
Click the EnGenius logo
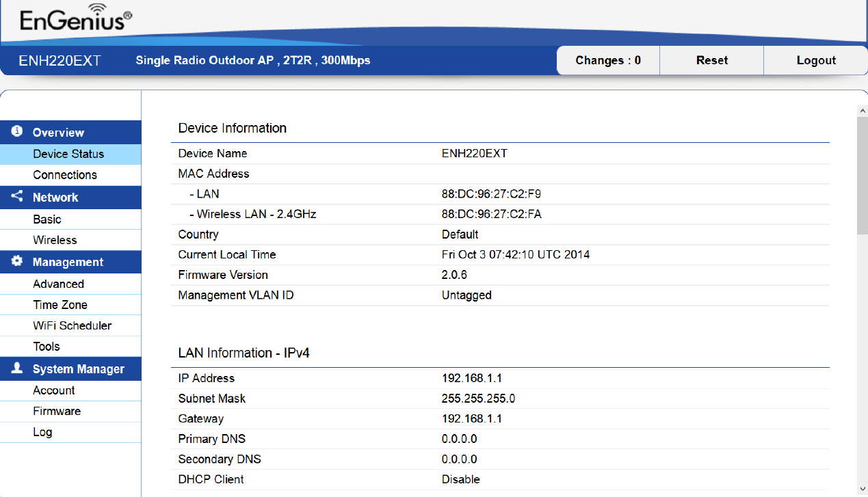(76, 18)
